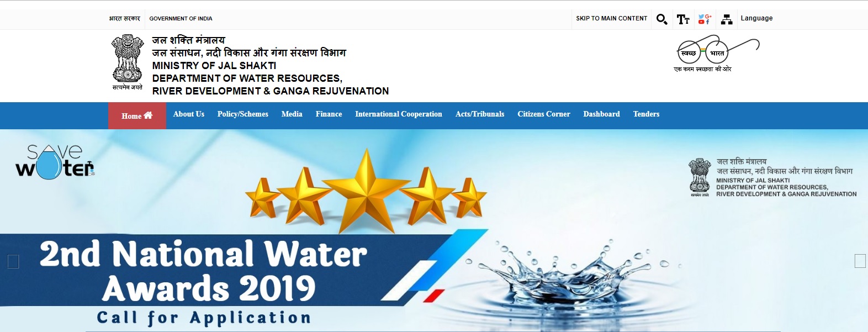The height and width of the screenshot is (332, 868).
Task: Open the Tenders link
Action: (646, 114)
